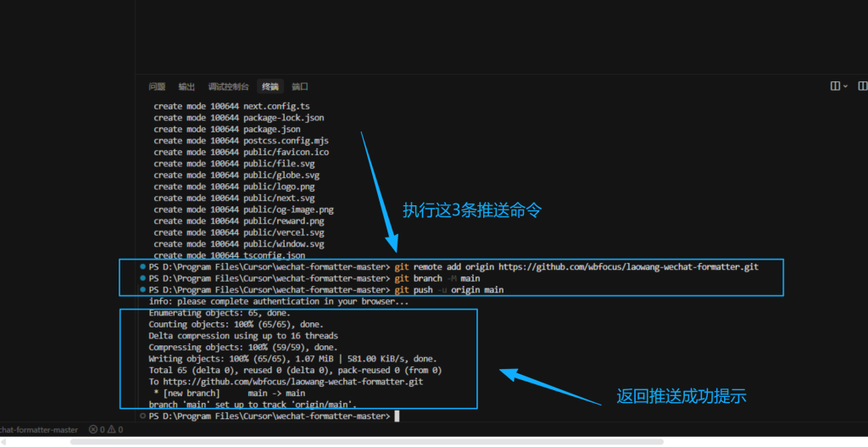Click the error and warning count in status bar
This screenshot has height=447, width=868.
point(106,429)
